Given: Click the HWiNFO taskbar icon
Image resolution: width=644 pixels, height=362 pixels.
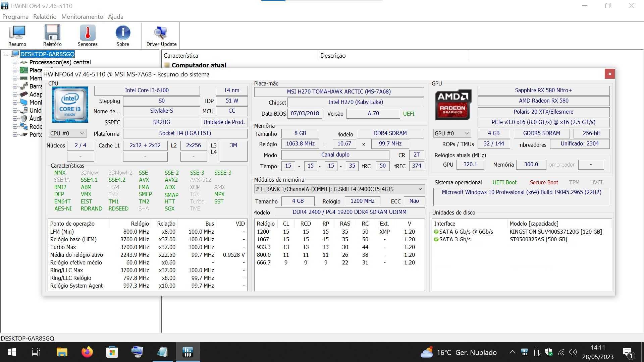Looking at the screenshot, I should click(x=187, y=352).
